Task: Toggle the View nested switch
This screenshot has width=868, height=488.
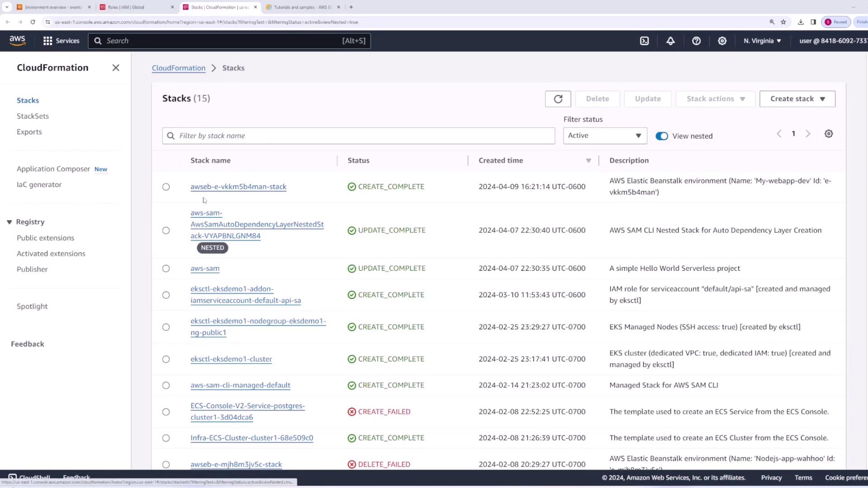Action: 661,136
